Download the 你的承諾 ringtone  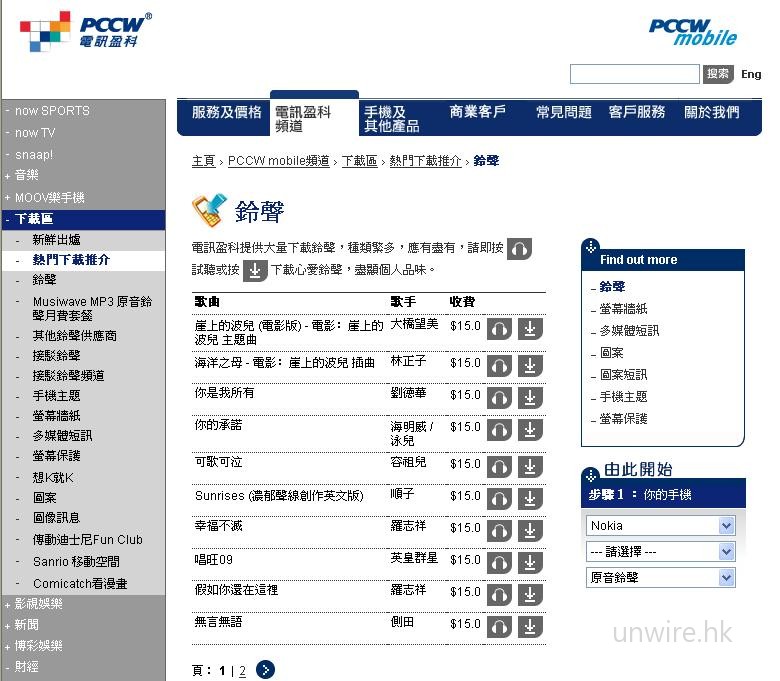tap(530, 430)
